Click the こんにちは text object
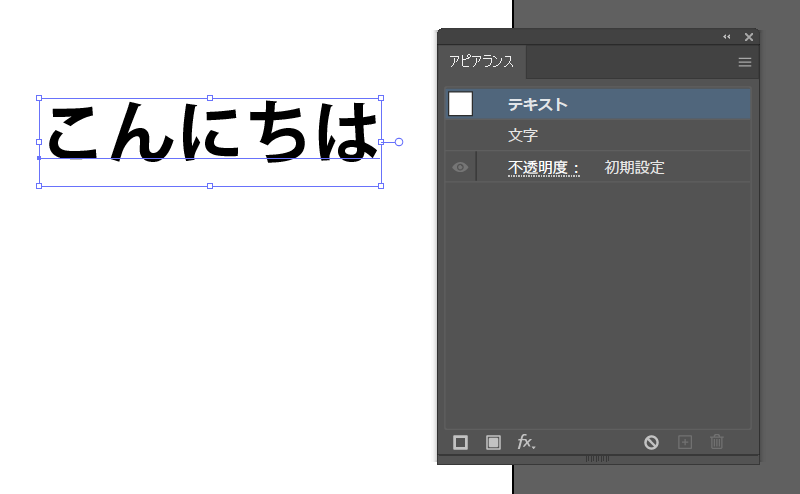Viewport: 800px width, 494px height. coord(212,131)
